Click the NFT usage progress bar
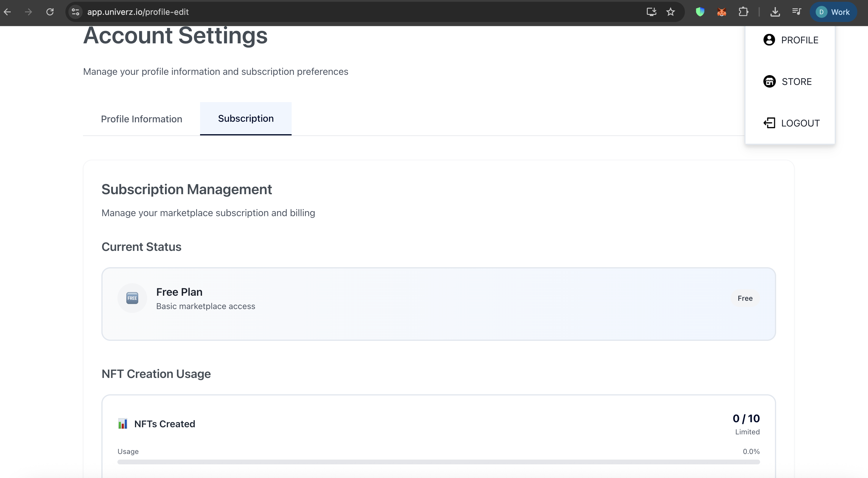 point(438,462)
